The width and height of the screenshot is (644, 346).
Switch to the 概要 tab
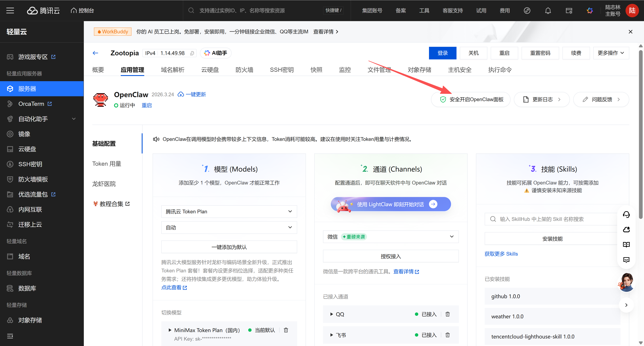(x=98, y=70)
